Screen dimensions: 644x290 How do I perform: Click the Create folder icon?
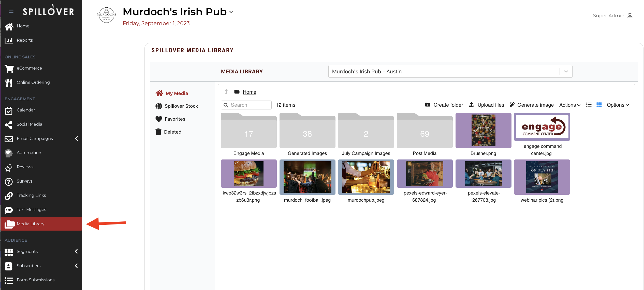tap(428, 105)
